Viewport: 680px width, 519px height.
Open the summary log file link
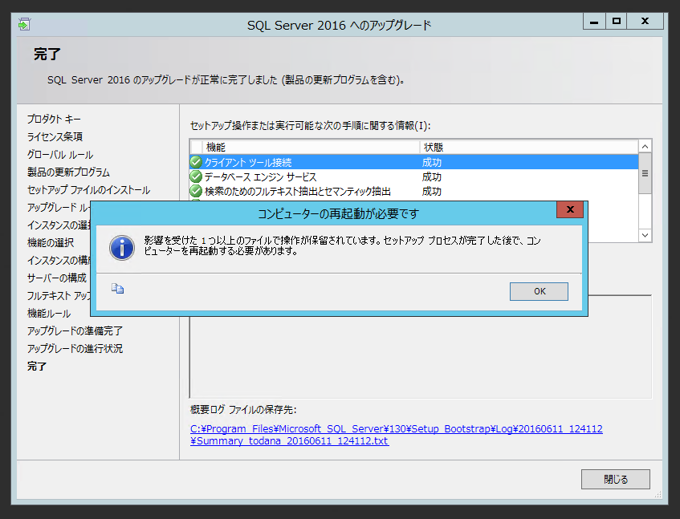pos(396,435)
